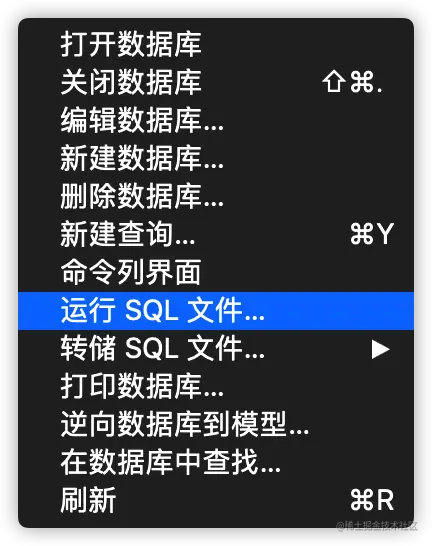The height and width of the screenshot is (546, 432).
Task: Click the 稀土掘金技术社区 watermark text
Action: [x=377, y=526]
